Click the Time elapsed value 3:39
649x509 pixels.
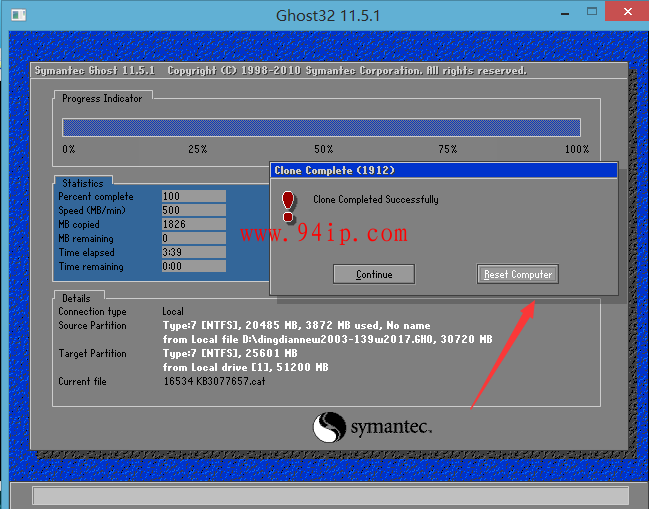point(194,252)
